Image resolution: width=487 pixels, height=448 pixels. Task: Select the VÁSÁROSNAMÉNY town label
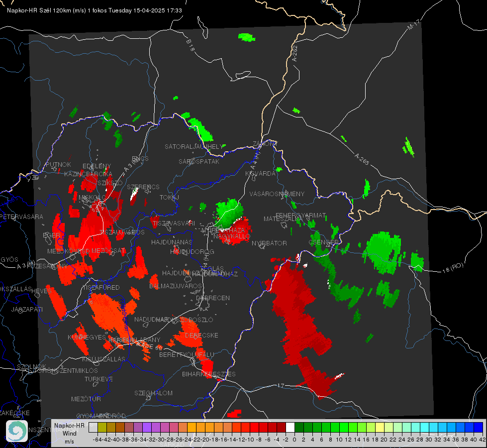[x=277, y=194]
